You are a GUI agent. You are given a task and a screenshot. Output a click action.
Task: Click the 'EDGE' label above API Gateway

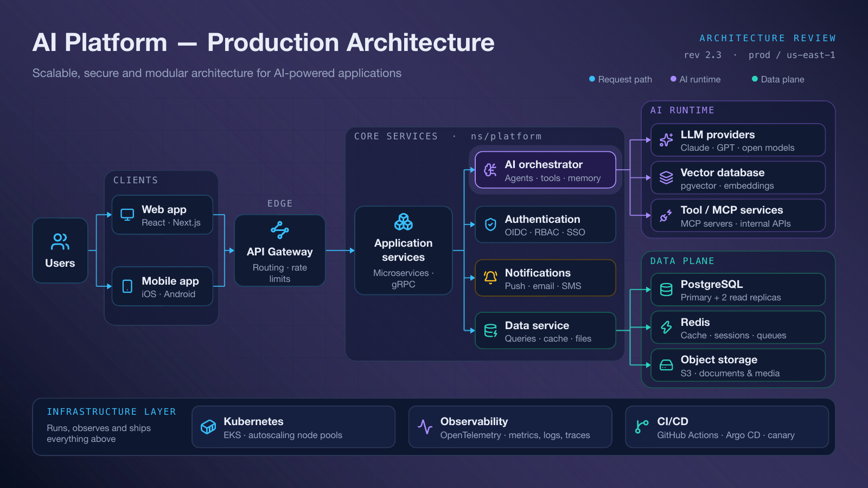(280, 203)
